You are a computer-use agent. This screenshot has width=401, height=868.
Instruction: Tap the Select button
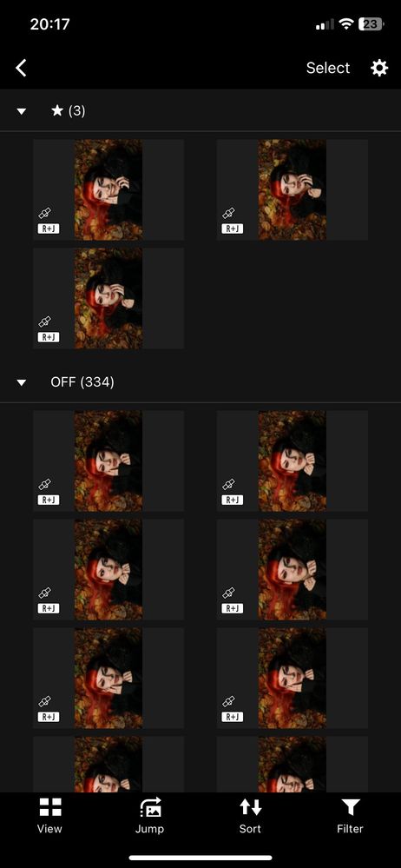click(x=328, y=68)
